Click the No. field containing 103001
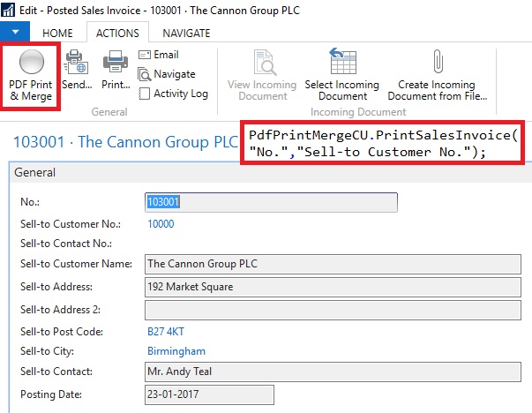The image size is (532, 413). click(x=271, y=202)
